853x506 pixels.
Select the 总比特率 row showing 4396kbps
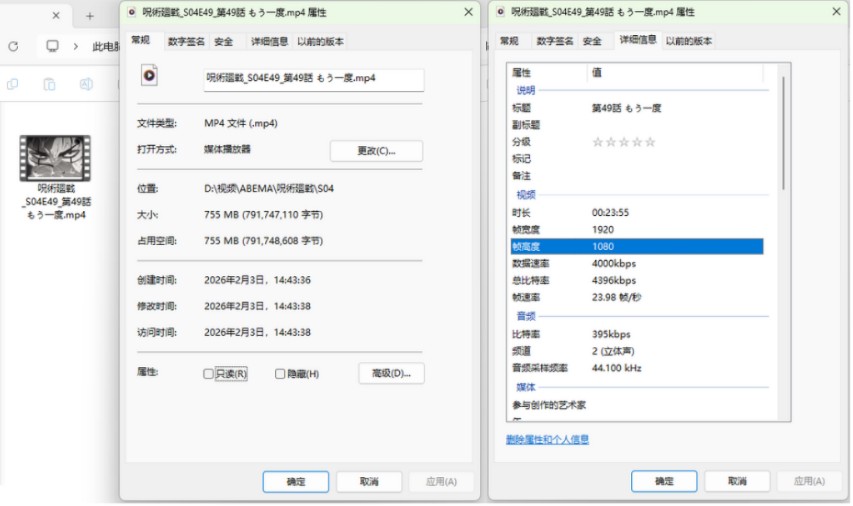(x=637, y=280)
